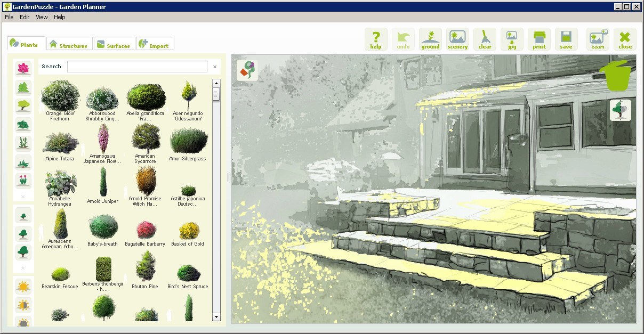
Task: Open the Edit menu
Action: [25, 17]
